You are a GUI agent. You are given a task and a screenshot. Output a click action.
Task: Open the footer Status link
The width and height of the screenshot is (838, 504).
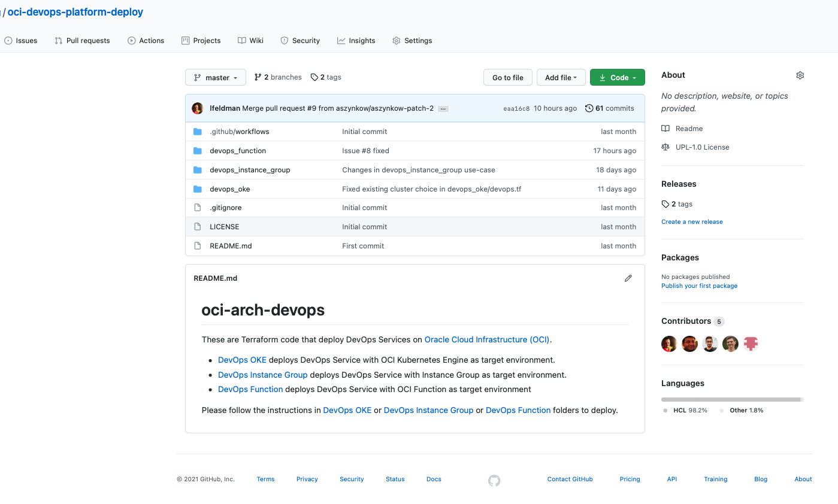tap(395, 479)
